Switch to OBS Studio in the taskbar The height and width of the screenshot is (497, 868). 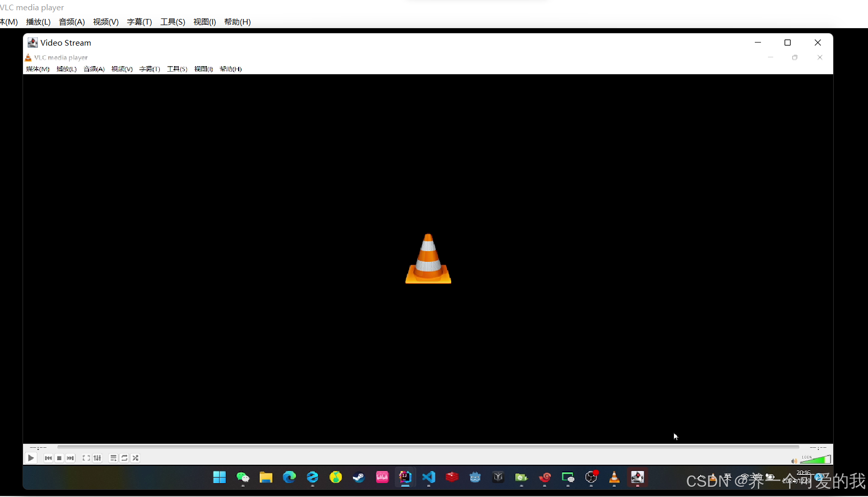point(591,477)
